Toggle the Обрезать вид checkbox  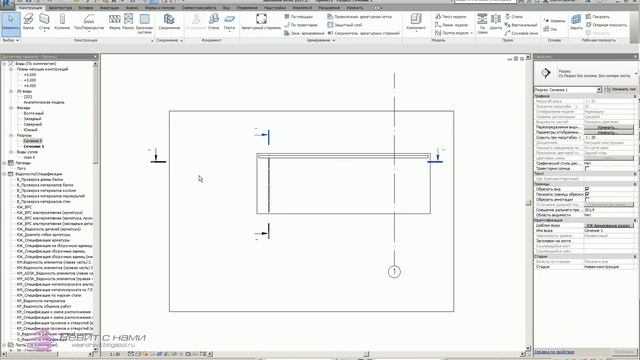tap(587, 189)
